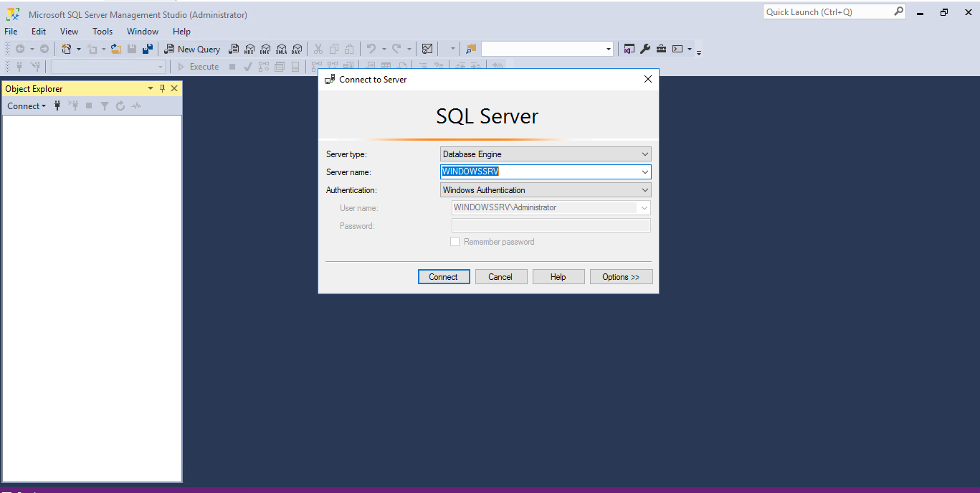Click the Activity Monitor toolbar icon
Image resolution: width=980 pixels, height=493 pixels.
tap(427, 49)
